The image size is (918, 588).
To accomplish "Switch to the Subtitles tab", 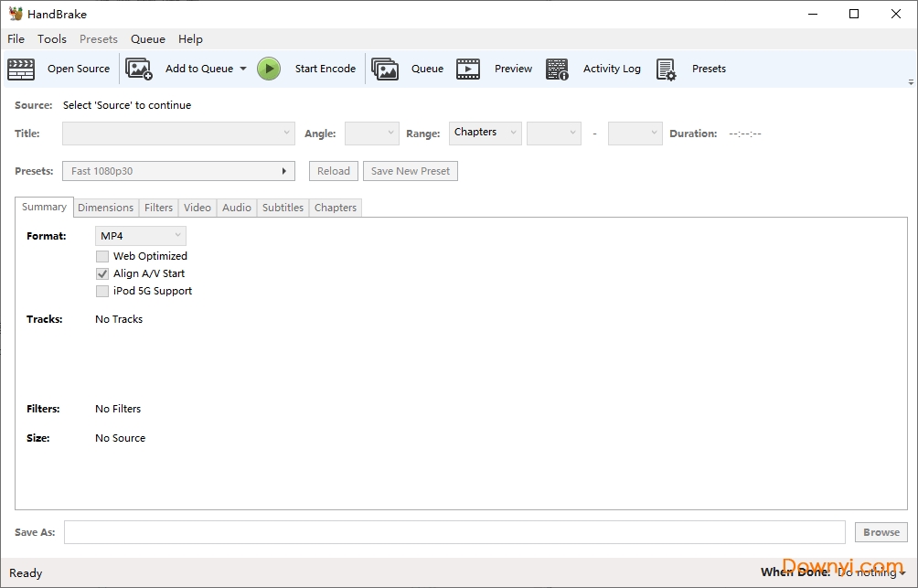I will pos(283,208).
